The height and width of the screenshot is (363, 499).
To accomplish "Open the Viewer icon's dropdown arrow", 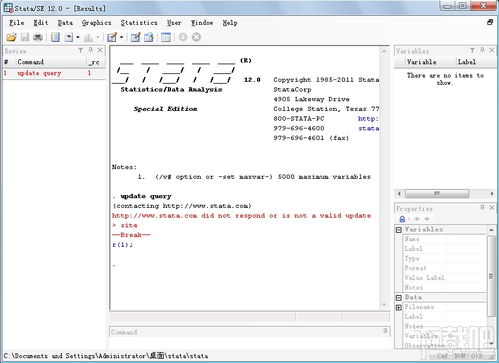I will 78,37.
